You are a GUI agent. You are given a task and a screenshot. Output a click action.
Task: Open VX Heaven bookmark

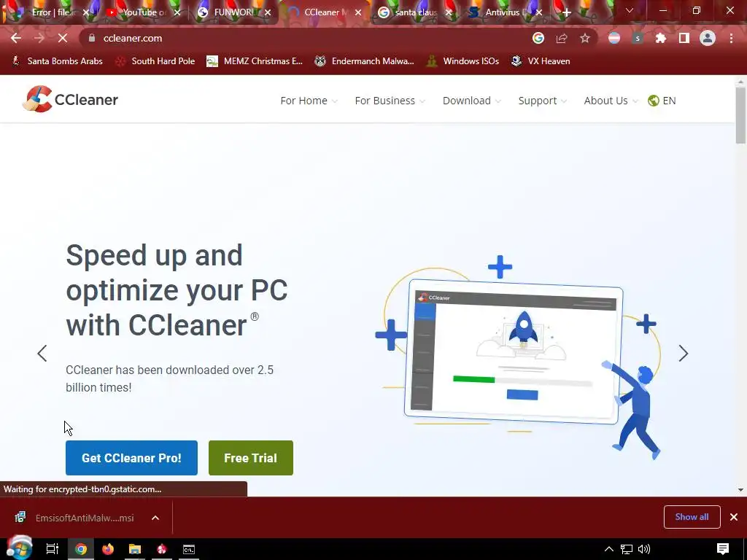coord(541,61)
